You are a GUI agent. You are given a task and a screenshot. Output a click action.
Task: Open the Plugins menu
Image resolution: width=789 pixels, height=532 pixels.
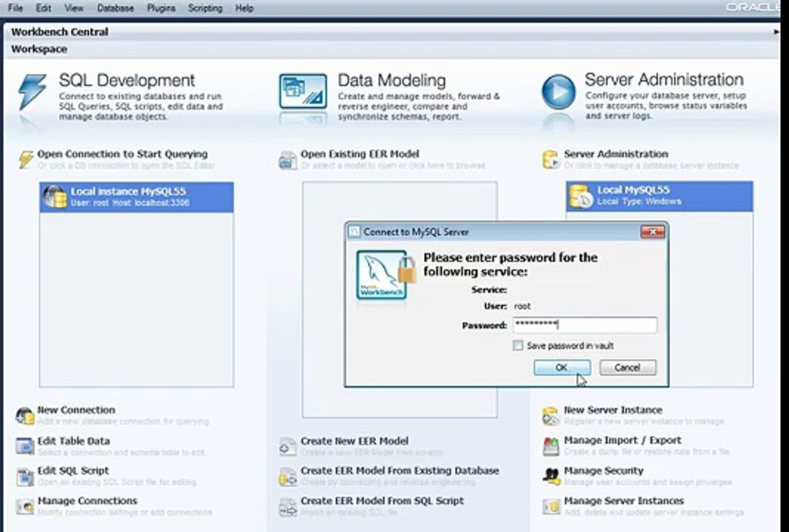point(161,8)
